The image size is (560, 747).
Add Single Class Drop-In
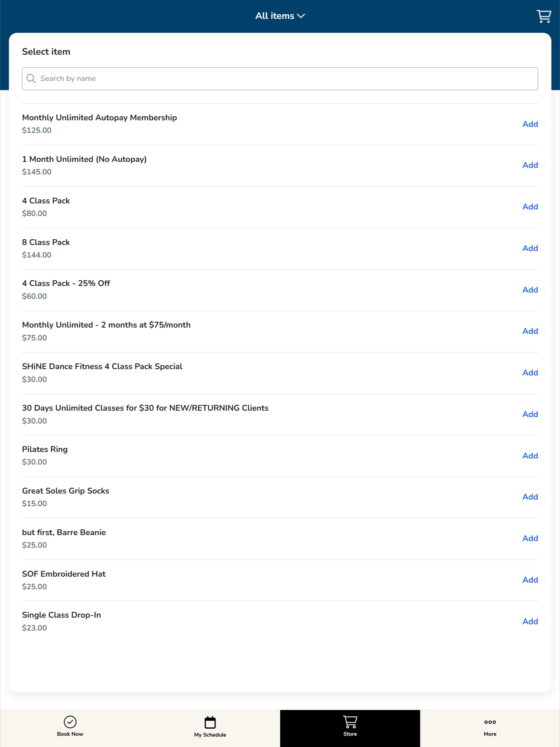[x=530, y=621]
